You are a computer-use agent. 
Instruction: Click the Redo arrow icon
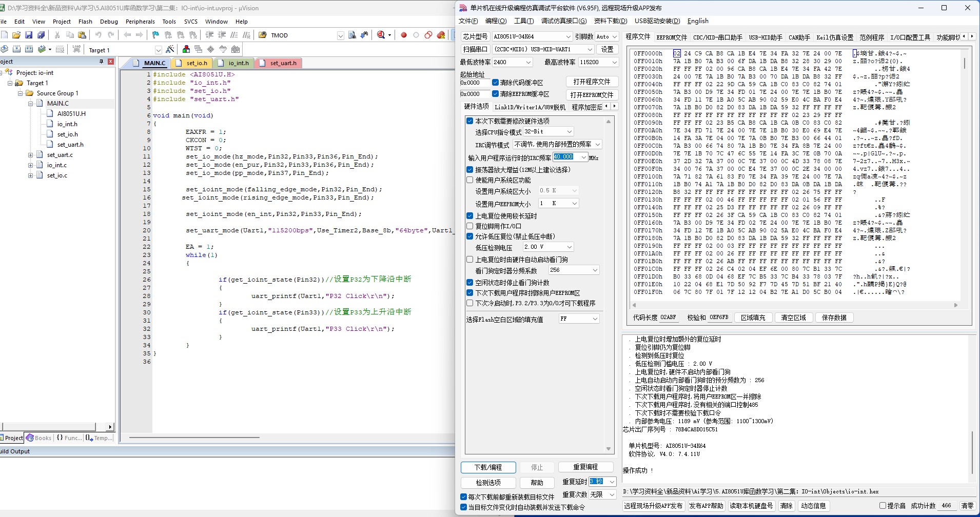pyautogui.click(x=111, y=35)
